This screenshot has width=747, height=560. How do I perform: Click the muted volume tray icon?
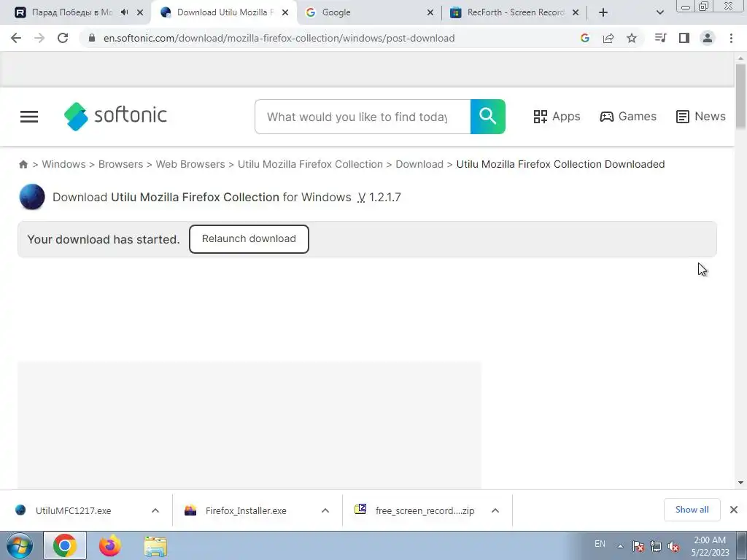[673, 546]
